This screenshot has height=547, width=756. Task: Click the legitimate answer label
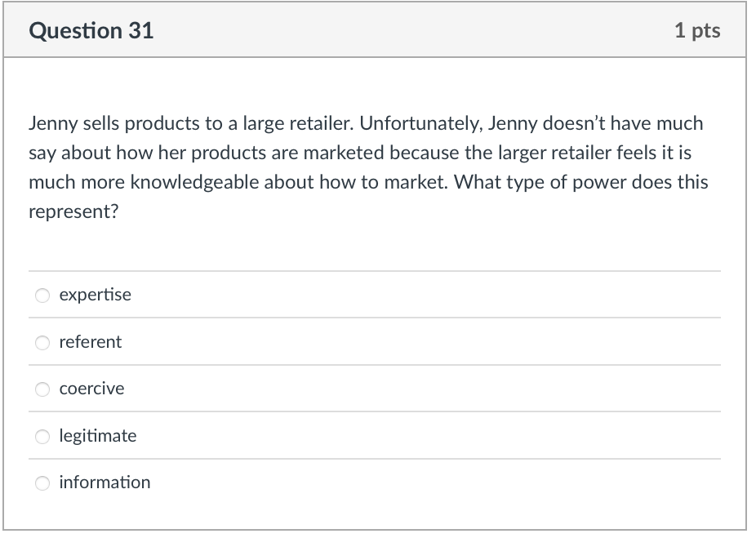[x=96, y=436]
